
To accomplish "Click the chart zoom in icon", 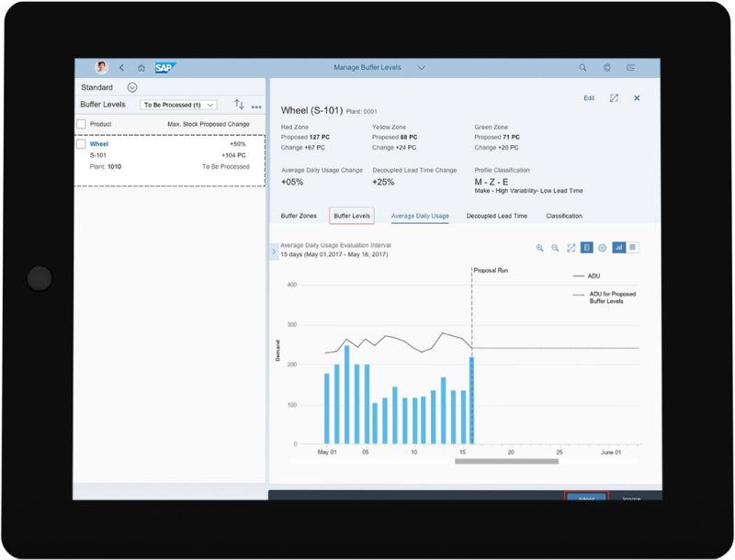I will point(540,248).
